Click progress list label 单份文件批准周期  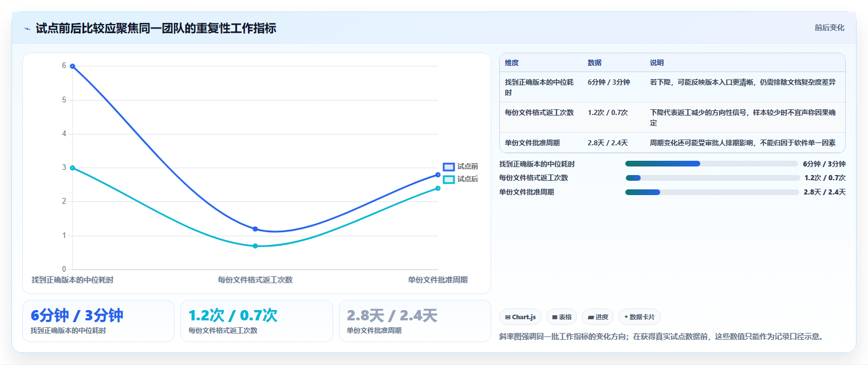(x=527, y=192)
